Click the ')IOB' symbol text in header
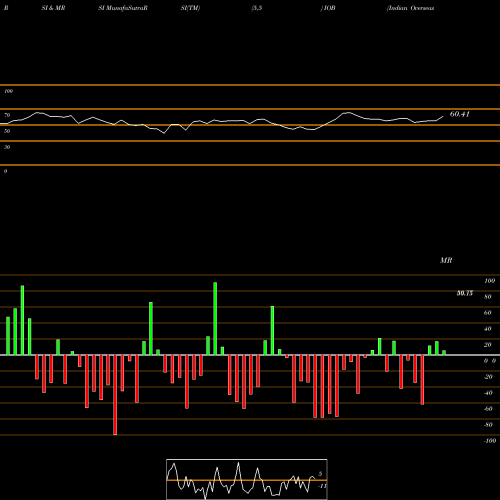This screenshot has width=500, height=500. pos(328,8)
